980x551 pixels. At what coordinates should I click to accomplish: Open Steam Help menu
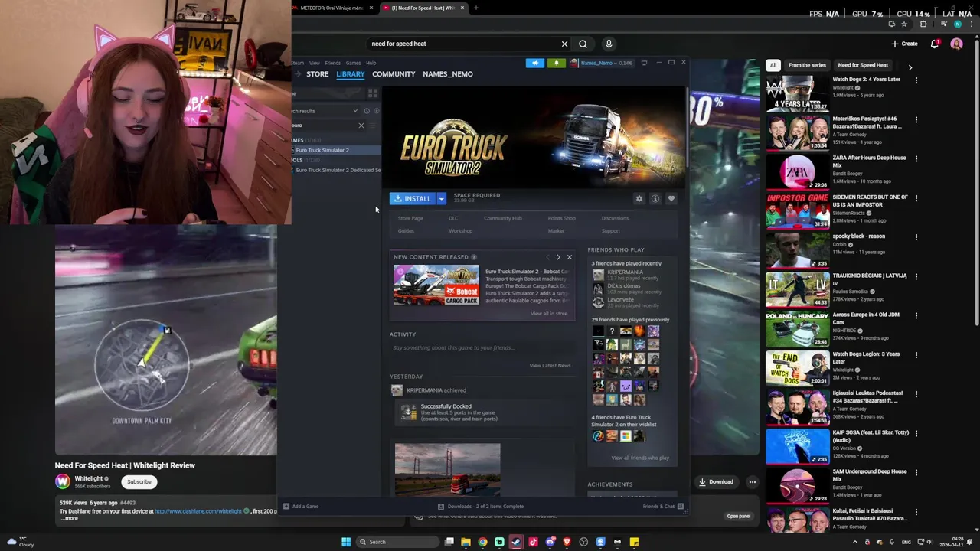[x=371, y=63]
